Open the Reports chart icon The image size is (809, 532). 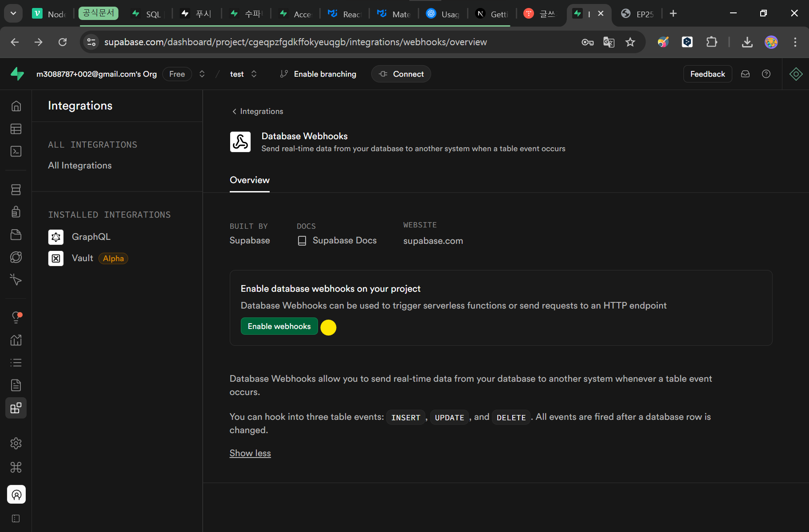16,340
